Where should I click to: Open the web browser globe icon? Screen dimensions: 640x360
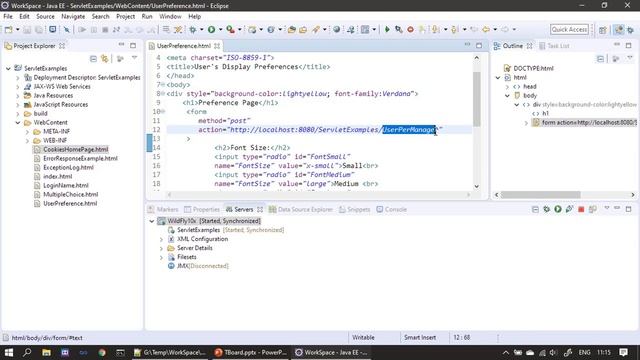coord(336,29)
